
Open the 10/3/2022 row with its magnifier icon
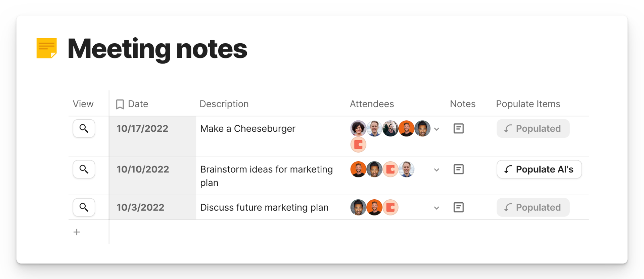tap(84, 207)
